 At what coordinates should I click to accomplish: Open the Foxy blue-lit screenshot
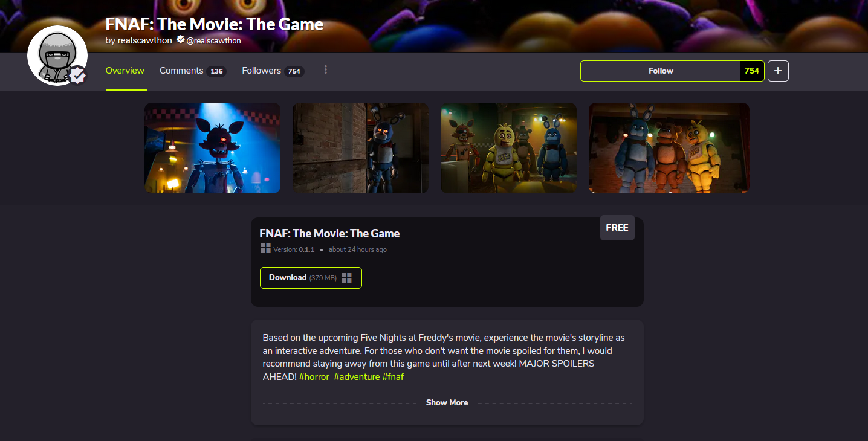click(x=212, y=148)
